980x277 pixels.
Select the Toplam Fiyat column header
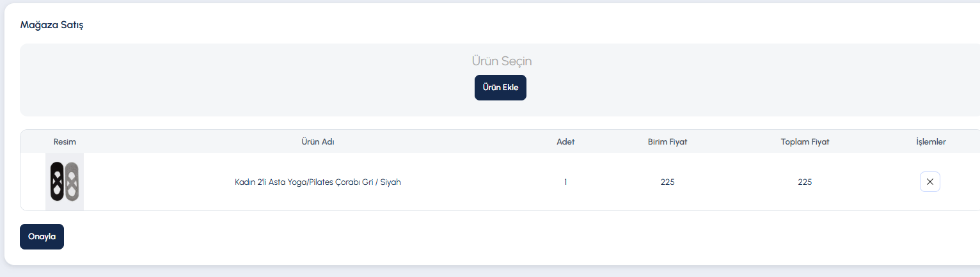coord(805,142)
